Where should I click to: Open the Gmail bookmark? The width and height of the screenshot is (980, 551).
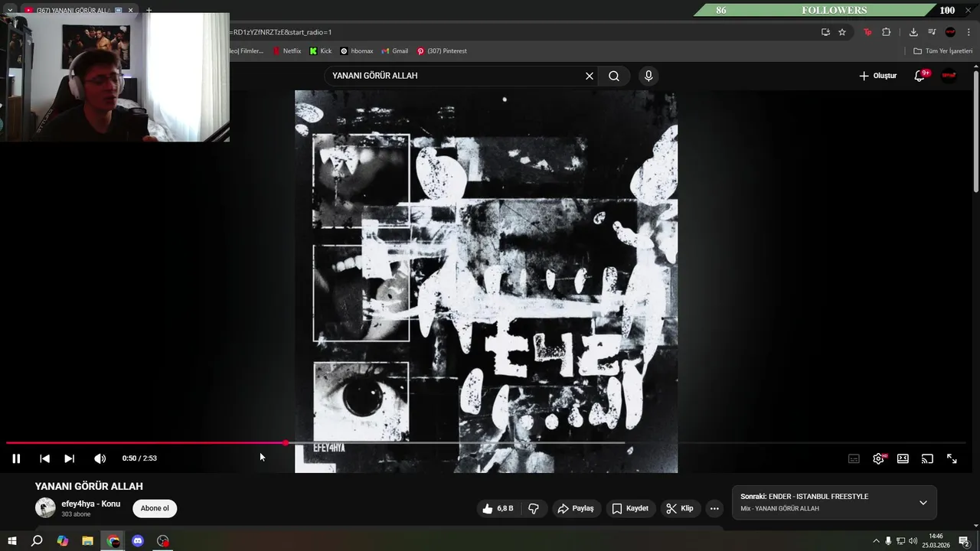pyautogui.click(x=395, y=51)
